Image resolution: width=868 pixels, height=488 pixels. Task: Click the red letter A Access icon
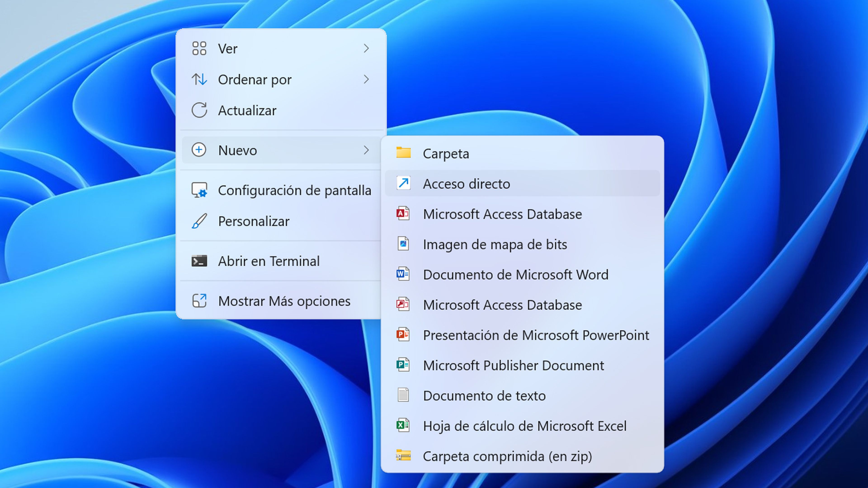403,213
